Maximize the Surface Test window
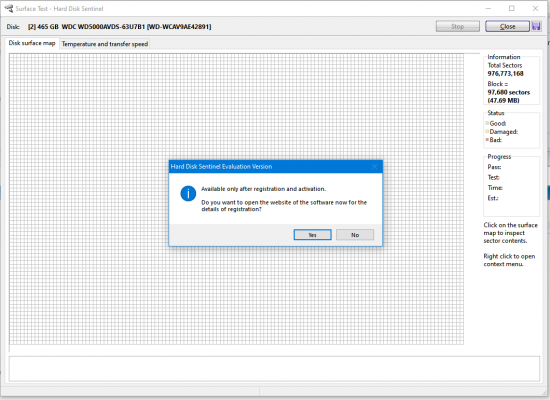 pyautogui.click(x=511, y=8)
